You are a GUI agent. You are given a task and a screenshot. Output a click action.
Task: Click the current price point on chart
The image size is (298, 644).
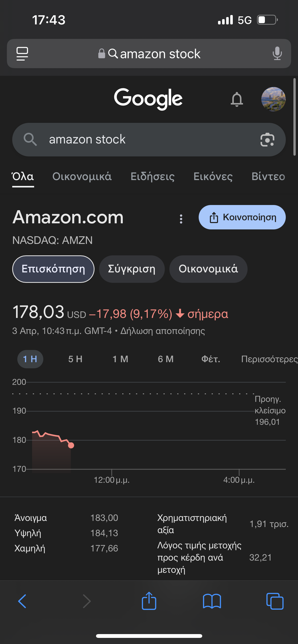tap(71, 445)
